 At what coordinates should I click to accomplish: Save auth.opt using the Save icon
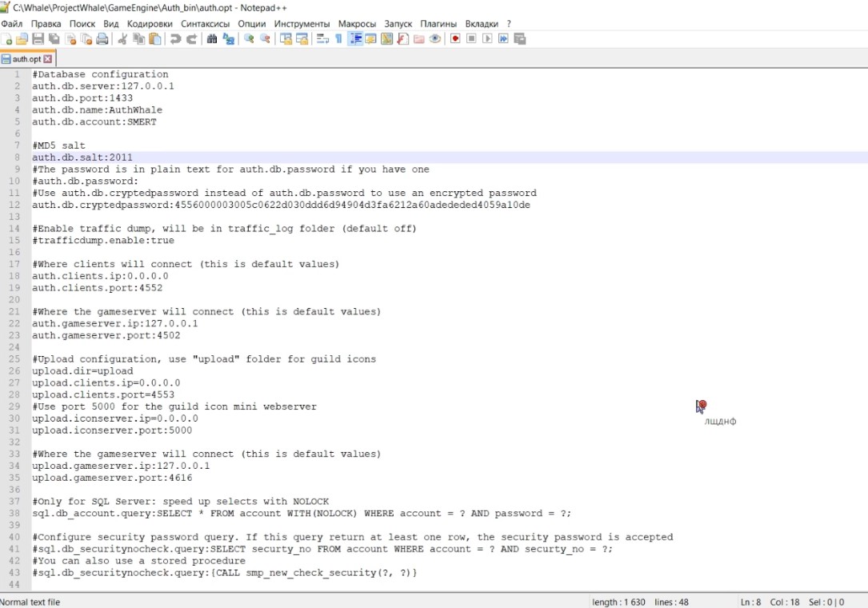[38, 38]
